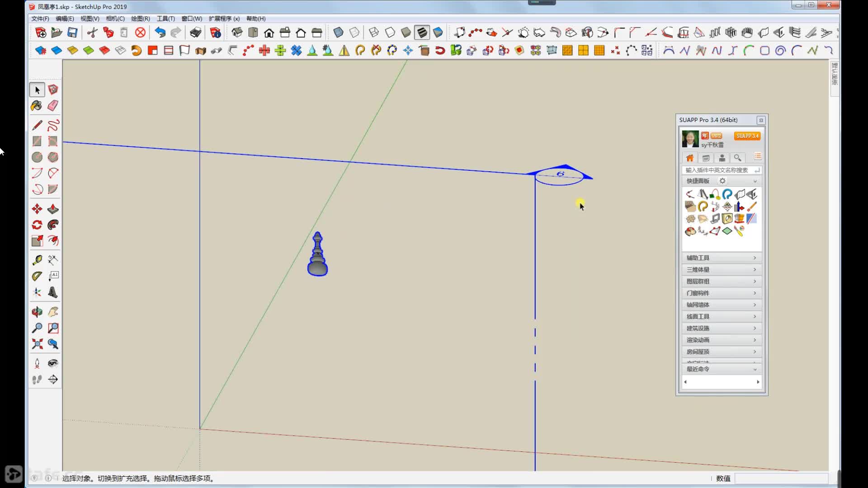Click the Print icon
The image size is (868, 488).
195,33
